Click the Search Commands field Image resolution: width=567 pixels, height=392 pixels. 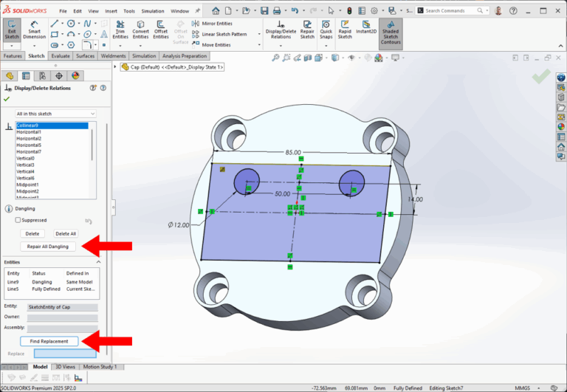click(x=453, y=11)
